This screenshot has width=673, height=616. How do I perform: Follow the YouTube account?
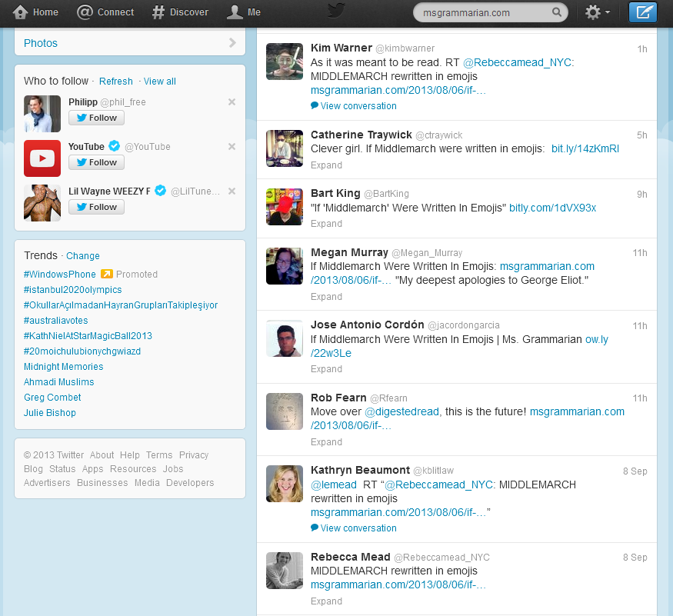pos(96,162)
